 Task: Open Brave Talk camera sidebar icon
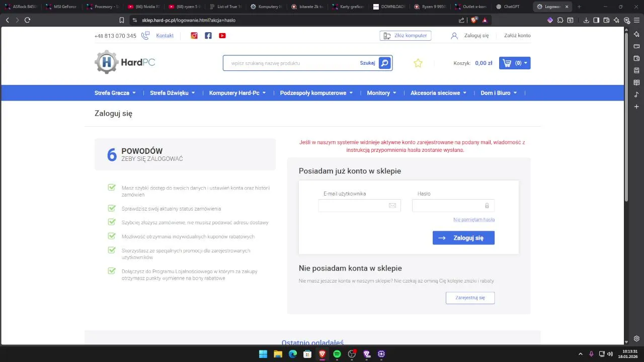tap(636, 46)
